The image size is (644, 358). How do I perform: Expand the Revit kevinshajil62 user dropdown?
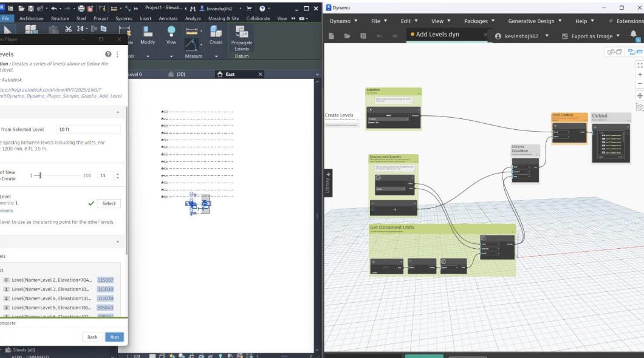[241, 8]
